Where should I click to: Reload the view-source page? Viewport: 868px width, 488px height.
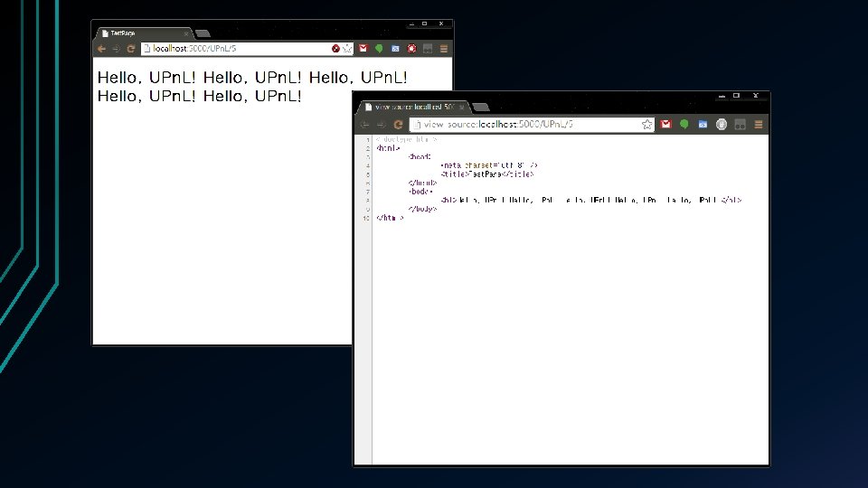398,125
